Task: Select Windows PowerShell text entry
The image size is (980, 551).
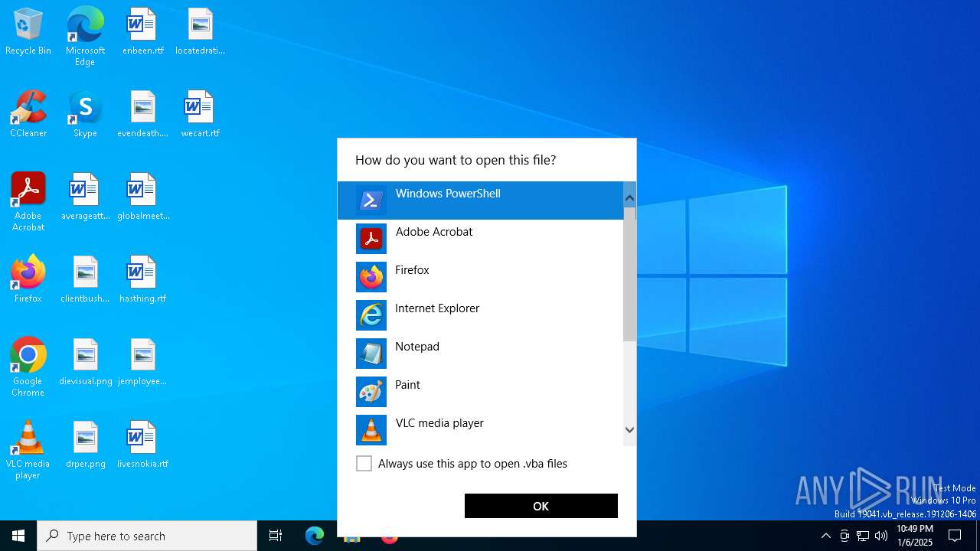Action: click(x=448, y=194)
